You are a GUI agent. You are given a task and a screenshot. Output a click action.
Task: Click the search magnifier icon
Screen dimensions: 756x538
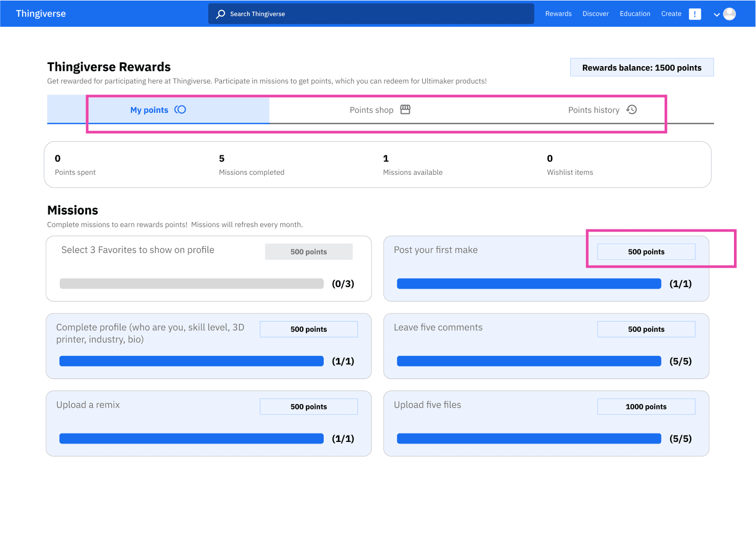pyautogui.click(x=221, y=14)
